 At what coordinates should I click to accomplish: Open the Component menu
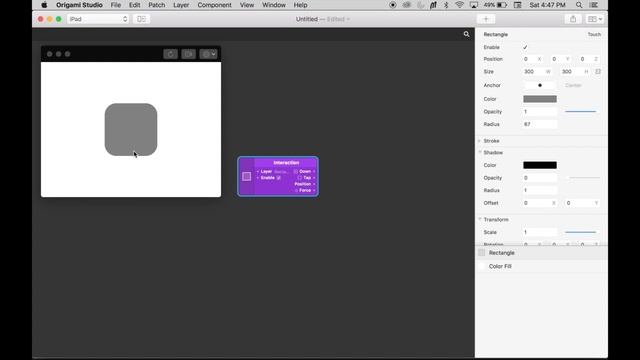point(214,5)
